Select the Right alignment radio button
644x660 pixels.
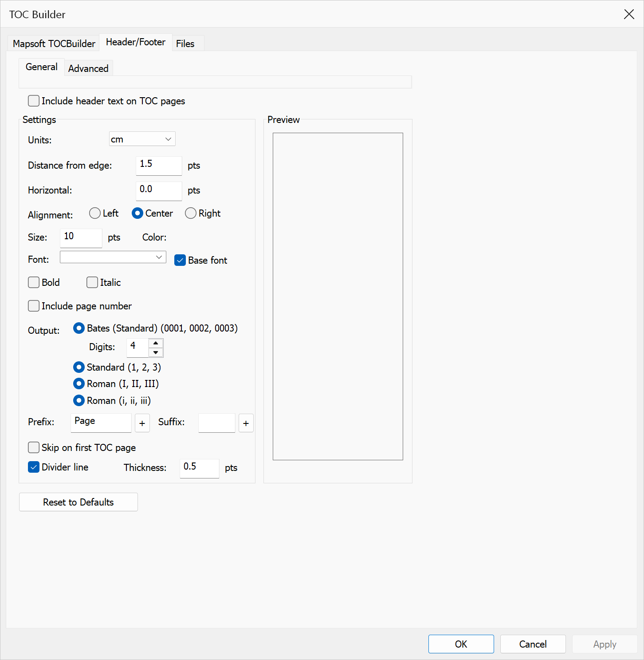pos(191,213)
